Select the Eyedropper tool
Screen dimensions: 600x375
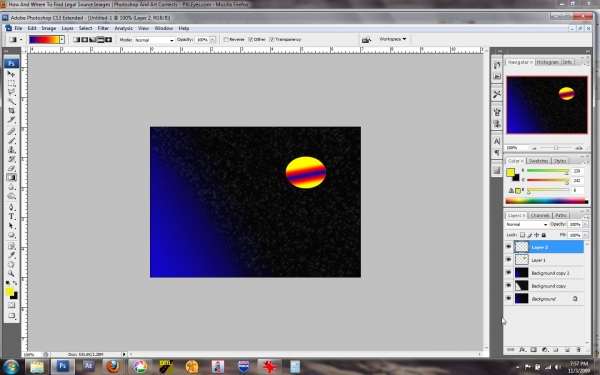[11, 255]
